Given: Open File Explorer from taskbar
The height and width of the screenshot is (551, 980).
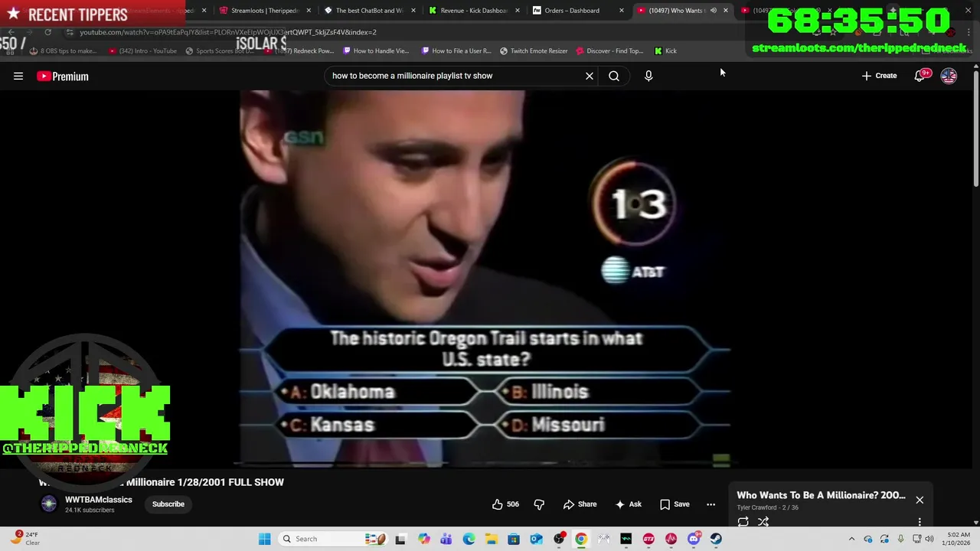Looking at the screenshot, I should pyautogui.click(x=491, y=539).
